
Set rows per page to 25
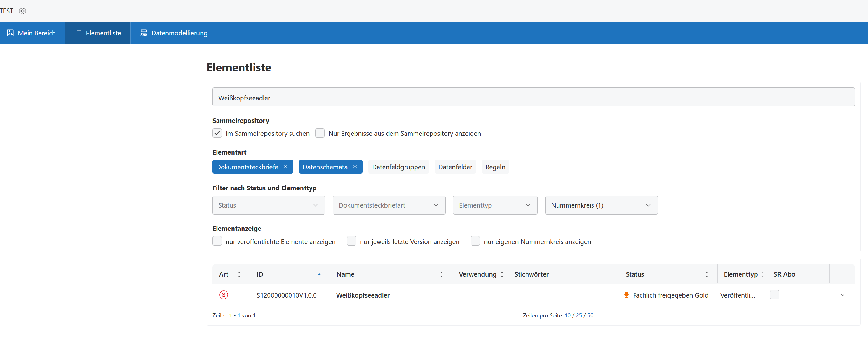pyautogui.click(x=578, y=315)
